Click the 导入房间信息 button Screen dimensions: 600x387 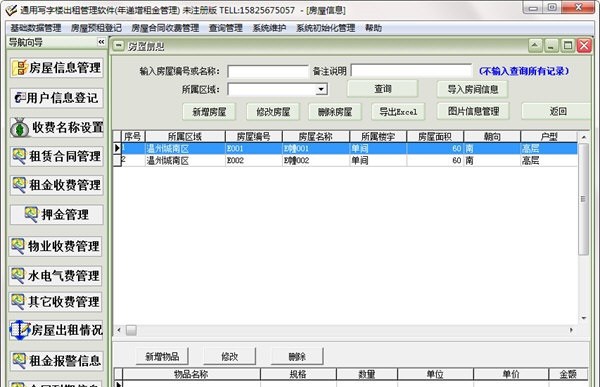473,89
